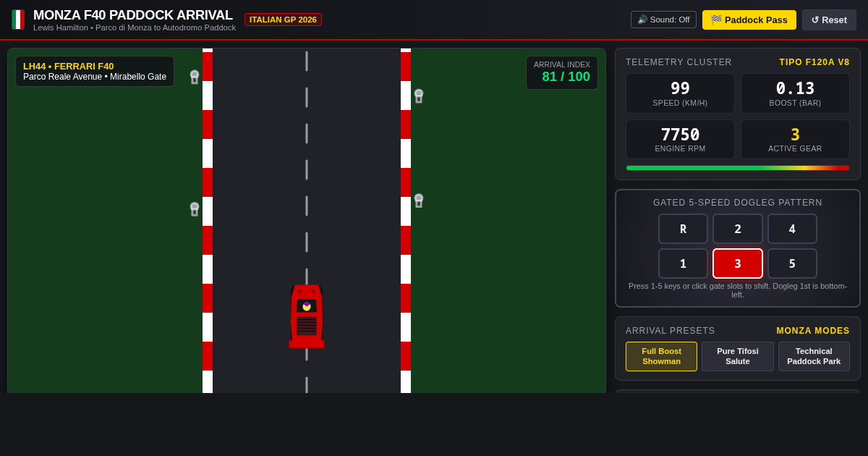Click the RPM rev bar under telemetry

pos(738,168)
